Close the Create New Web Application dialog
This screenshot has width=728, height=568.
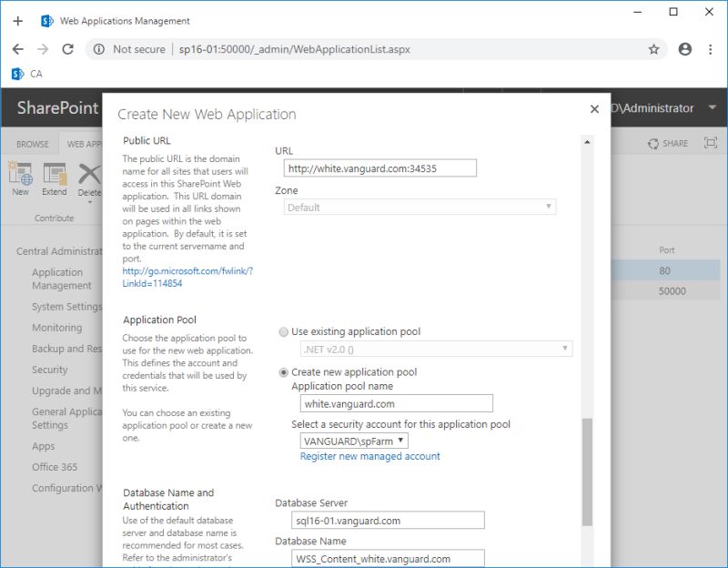coord(594,109)
